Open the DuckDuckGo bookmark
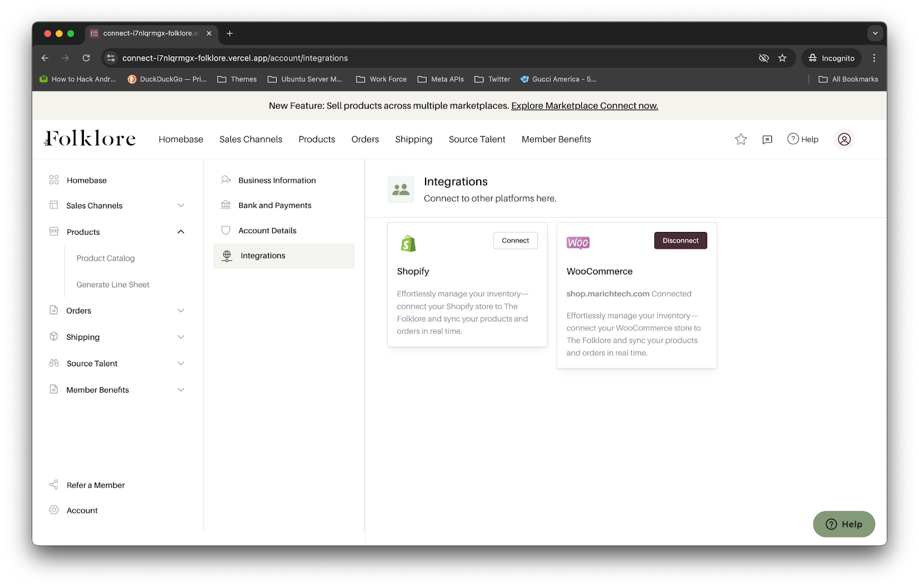The image size is (919, 588). [x=167, y=79]
